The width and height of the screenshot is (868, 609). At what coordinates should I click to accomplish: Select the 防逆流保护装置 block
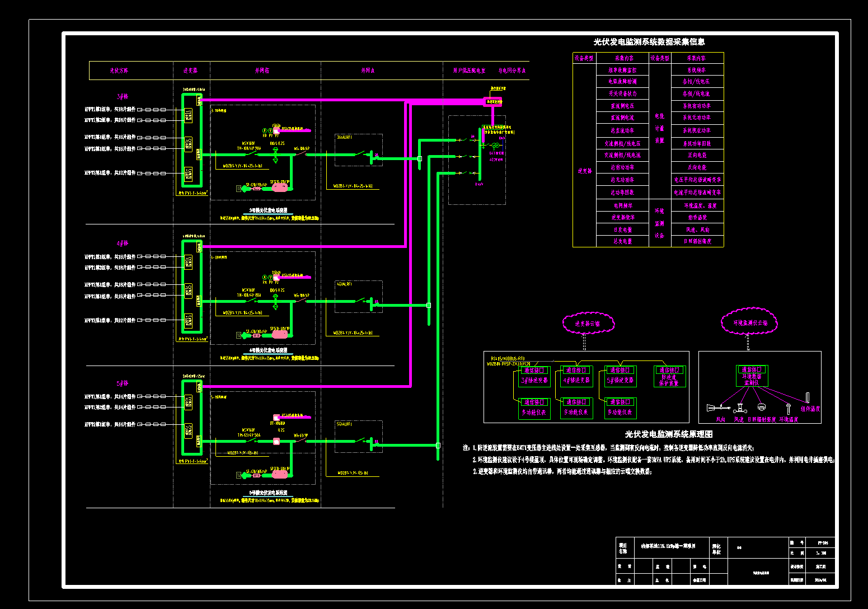(669, 376)
